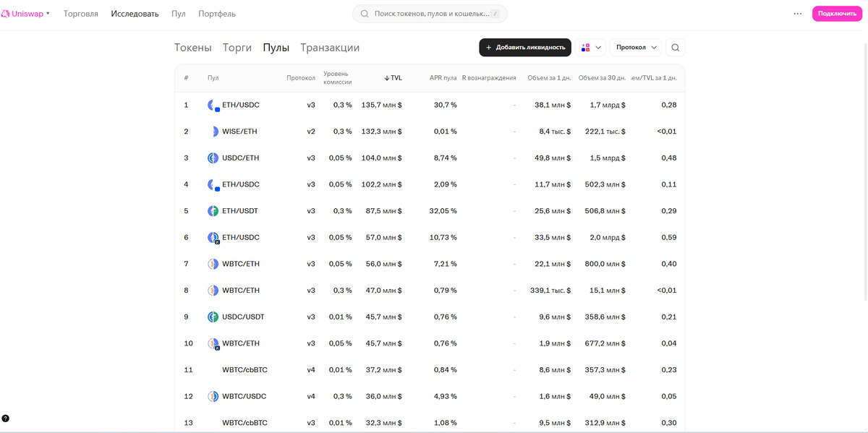Switch to the Транзакции tab

click(x=330, y=48)
